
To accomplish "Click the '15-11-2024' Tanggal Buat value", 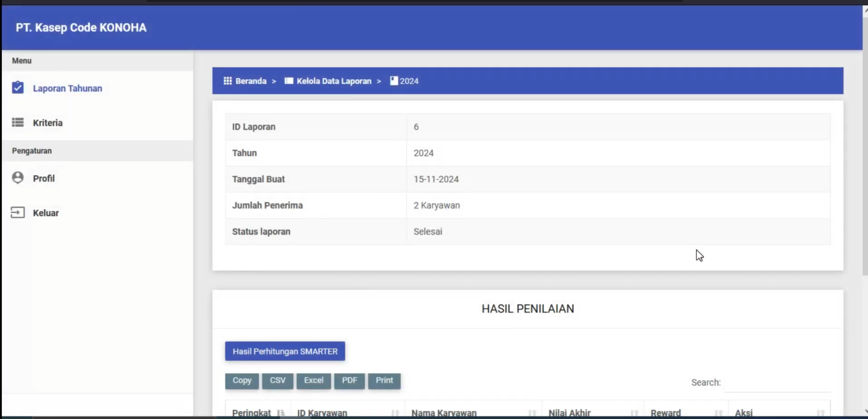I will coord(436,179).
